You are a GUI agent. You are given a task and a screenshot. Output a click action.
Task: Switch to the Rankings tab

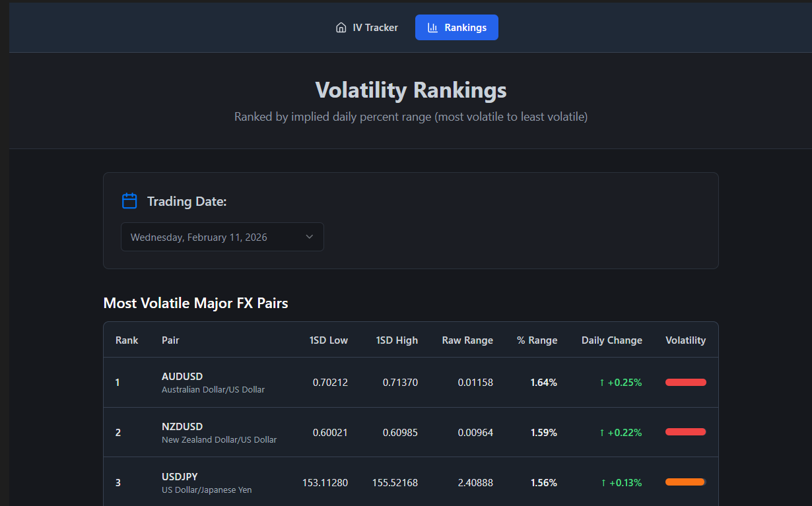(457, 27)
